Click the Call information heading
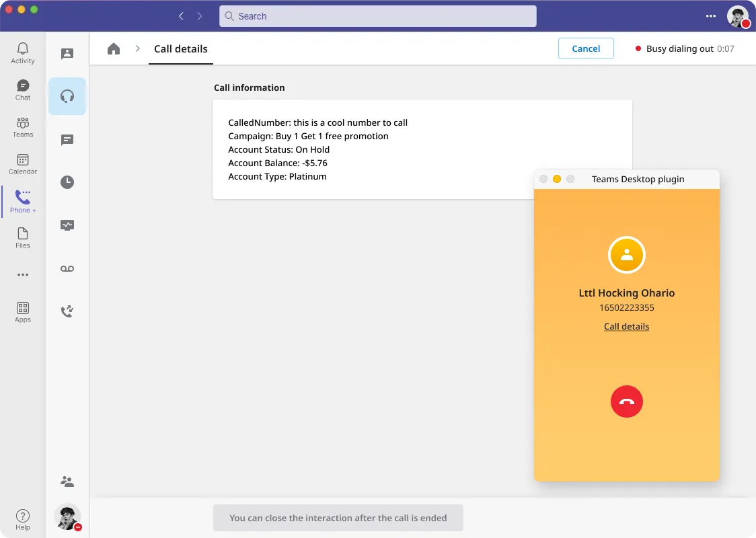 250,87
